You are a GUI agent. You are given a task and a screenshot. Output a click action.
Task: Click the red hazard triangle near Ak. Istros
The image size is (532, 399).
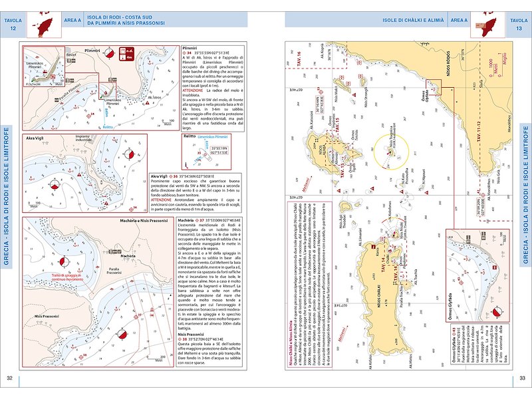[147, 102]
